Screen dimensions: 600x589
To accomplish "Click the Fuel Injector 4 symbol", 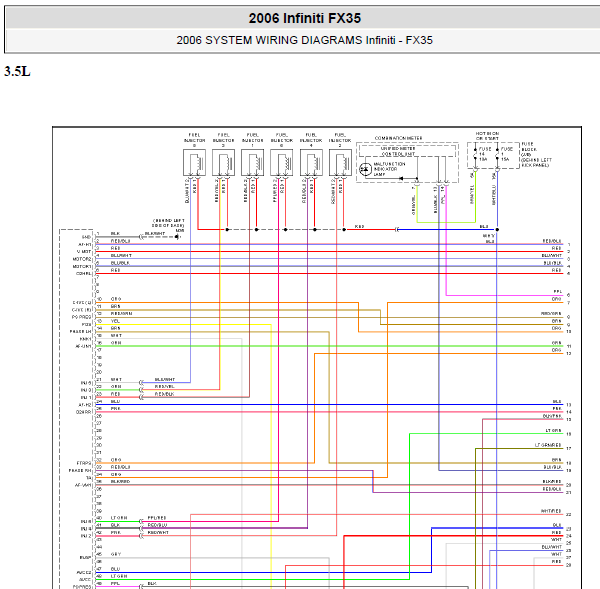I will [311, 163].
